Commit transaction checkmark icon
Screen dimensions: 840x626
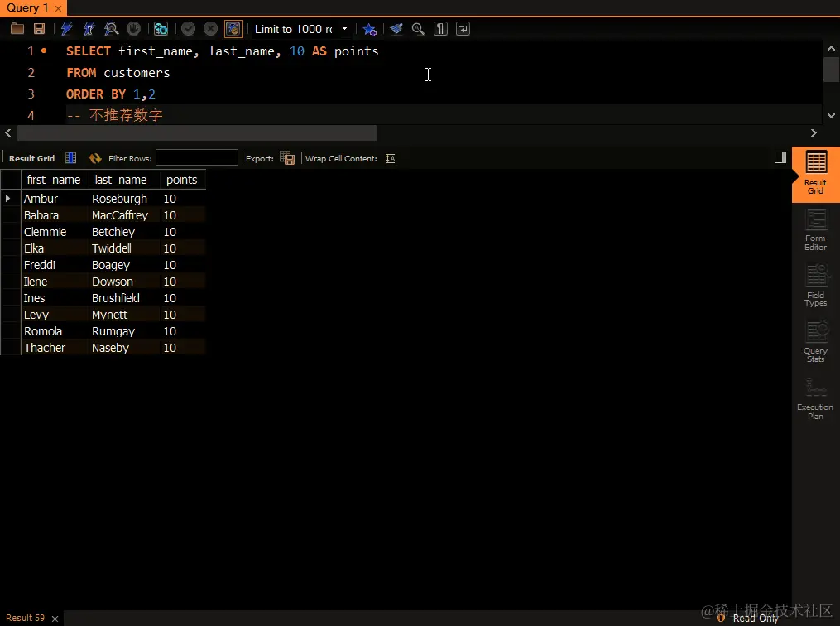click(x=188, y=28)
